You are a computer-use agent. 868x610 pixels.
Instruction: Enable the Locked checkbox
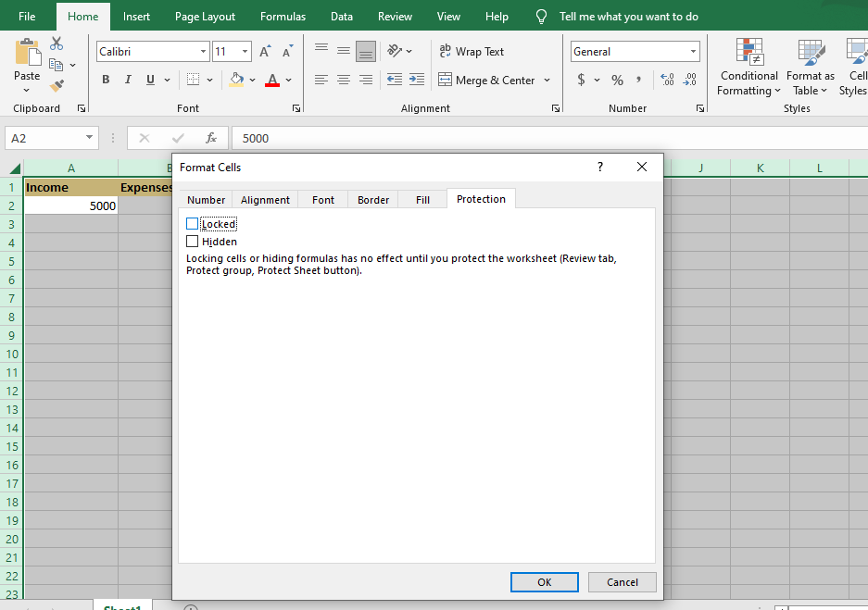pyautogui.click(x=193, y=224)
